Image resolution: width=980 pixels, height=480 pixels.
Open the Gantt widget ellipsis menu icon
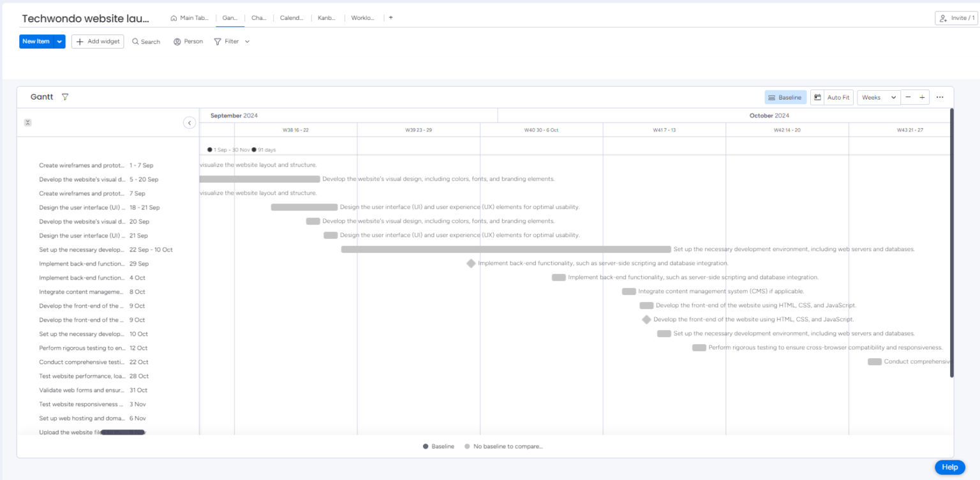(940, 96)
